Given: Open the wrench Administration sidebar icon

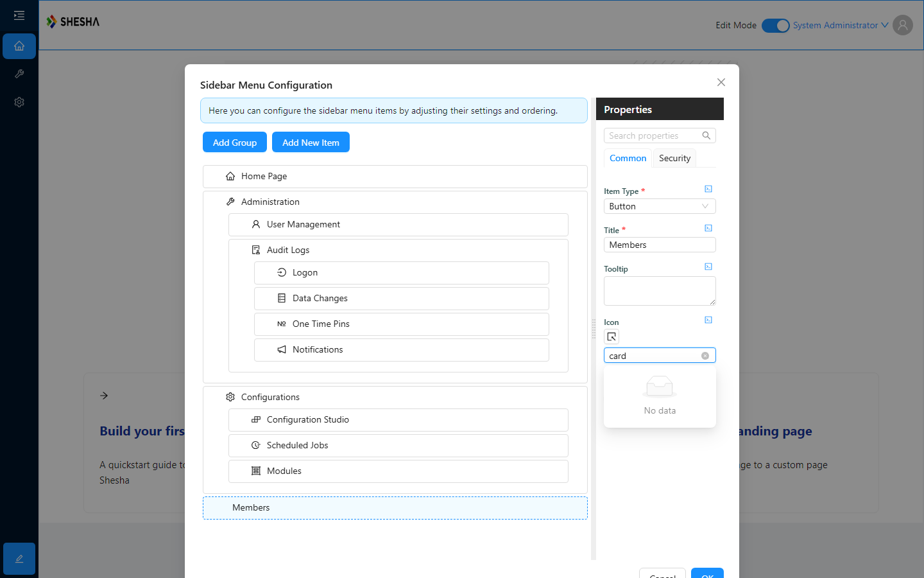Looking at the screenshot, I should tap(19, 74).
